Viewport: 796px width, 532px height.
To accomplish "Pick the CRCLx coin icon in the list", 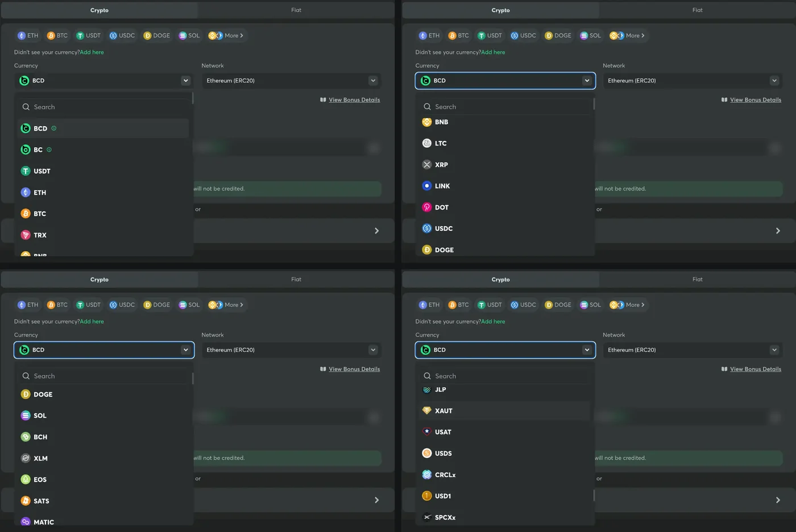I will pyautogui.click(x=427, y=475).
